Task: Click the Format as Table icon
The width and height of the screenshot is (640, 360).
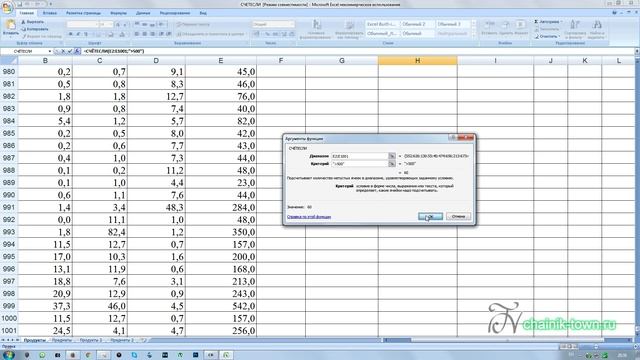Action: (349, 25)
